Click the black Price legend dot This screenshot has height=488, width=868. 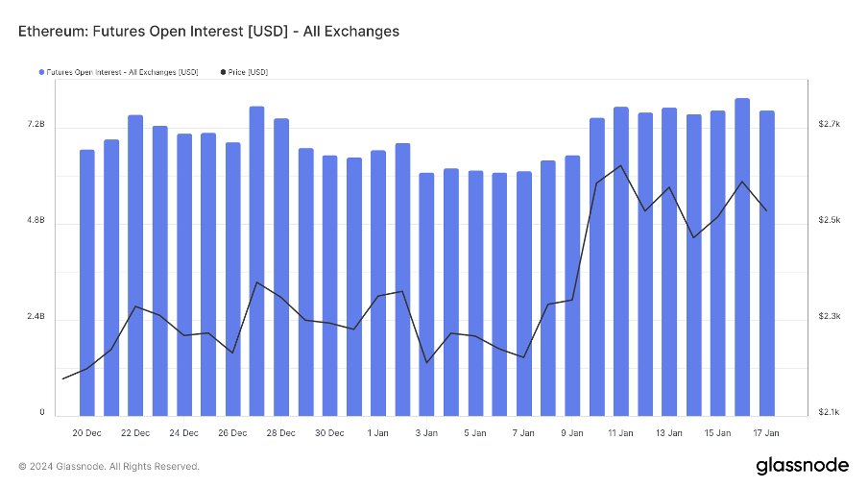(x=223, y=73)
